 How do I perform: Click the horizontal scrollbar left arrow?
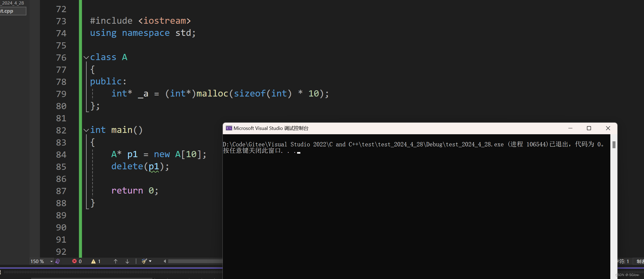(165, 261)
